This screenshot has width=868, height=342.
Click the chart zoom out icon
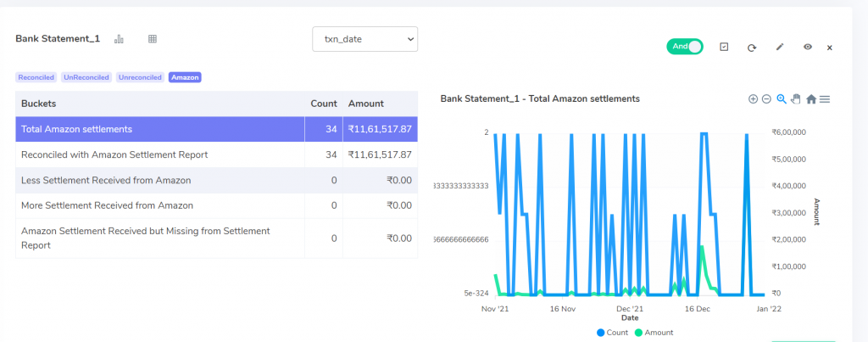coord(766,99)
